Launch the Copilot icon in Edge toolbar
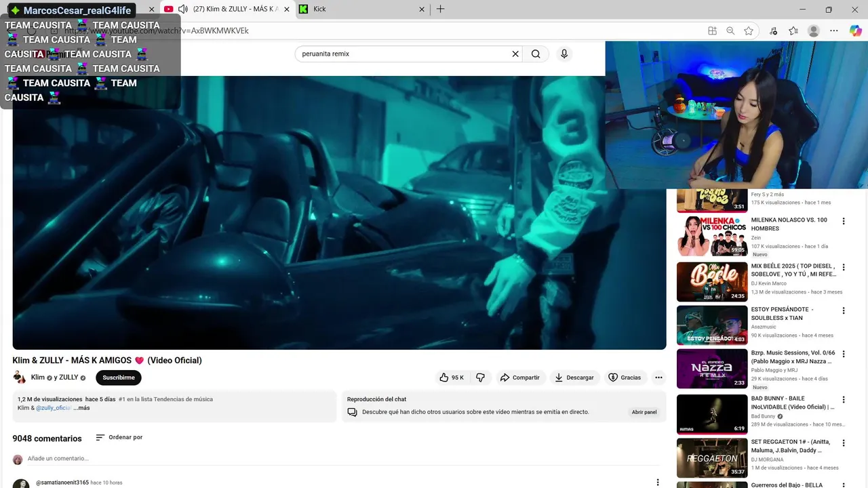 [855, 30]
